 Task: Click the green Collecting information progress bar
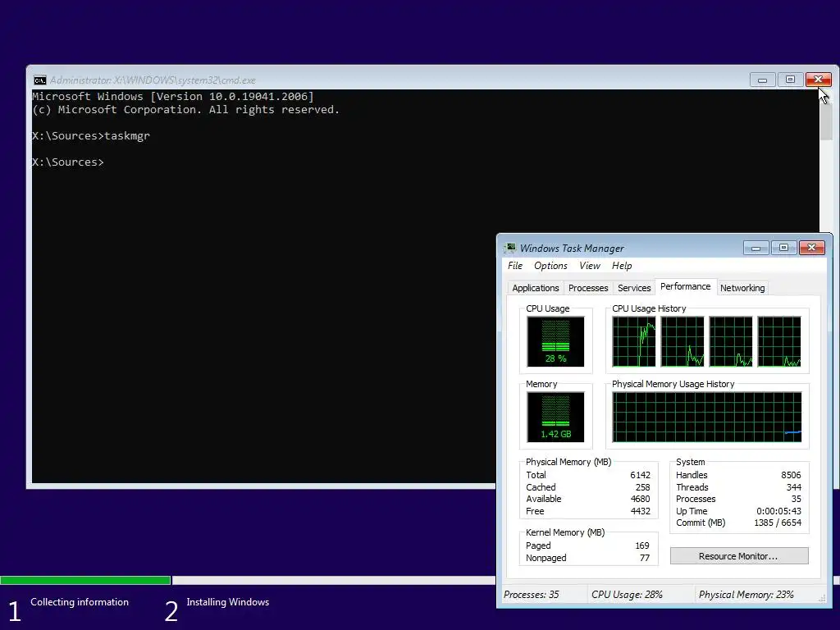tap(85, 580)
